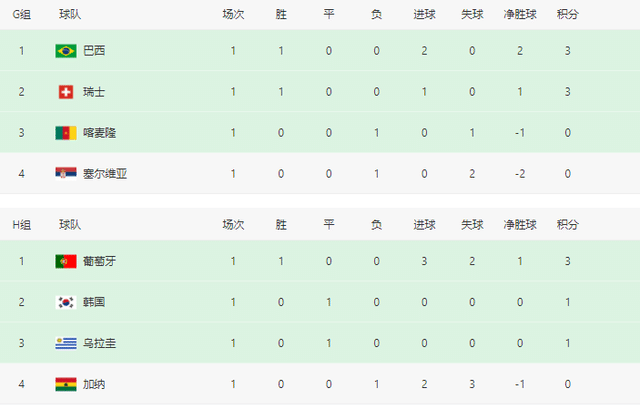Click the Cameroon flag icon

coord(66,132)
